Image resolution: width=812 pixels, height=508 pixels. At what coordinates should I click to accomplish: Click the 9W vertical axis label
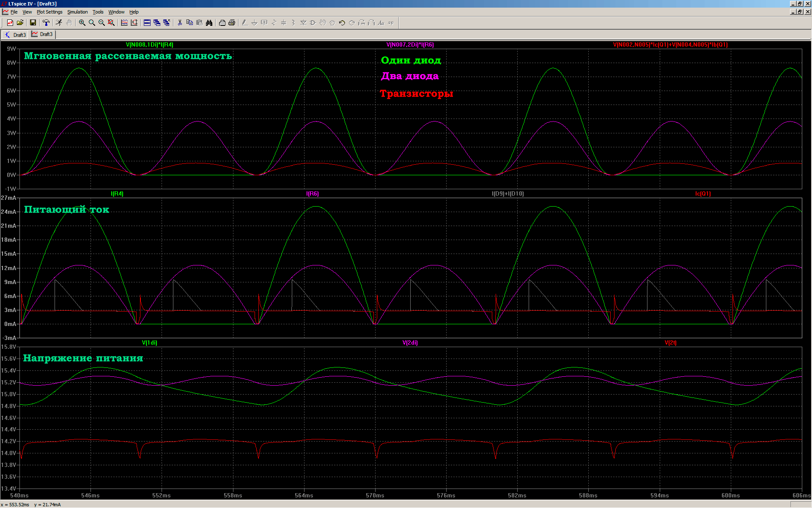(11, 49)
